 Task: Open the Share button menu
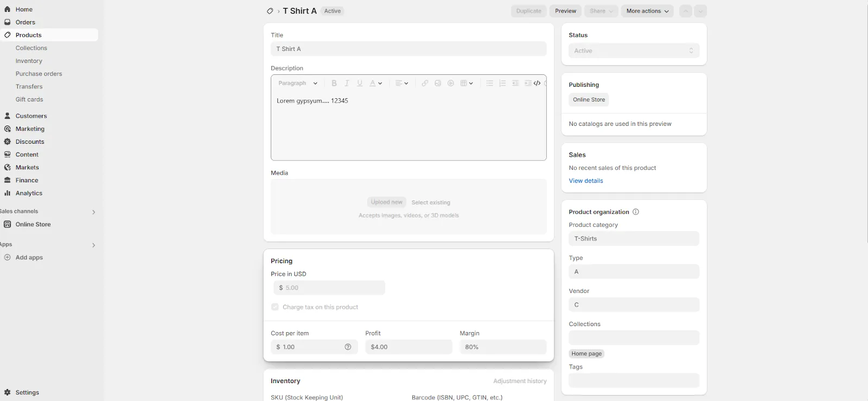601,11
